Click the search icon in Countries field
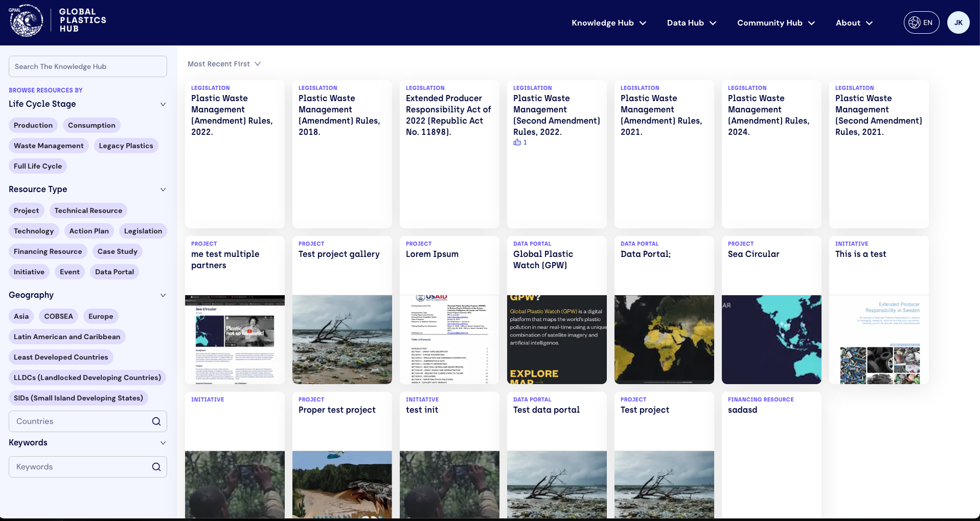This screenshot has height=521, width=980. [x=156, y=421]
